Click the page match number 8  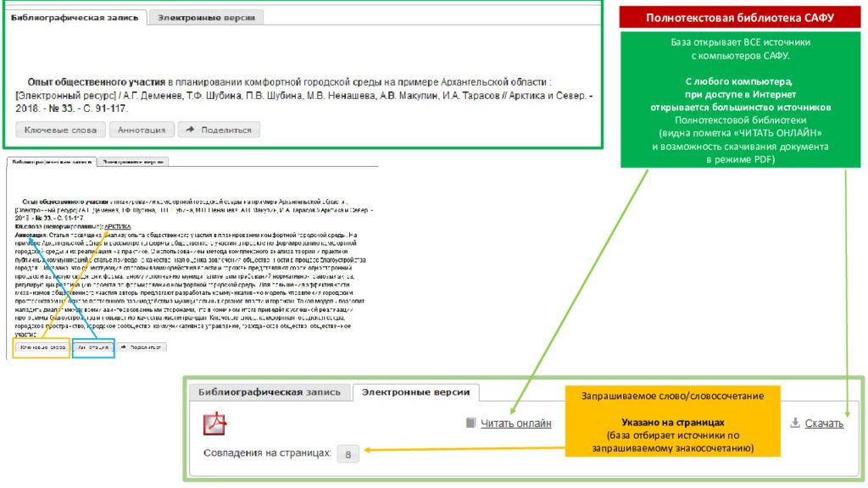[348, 454]
